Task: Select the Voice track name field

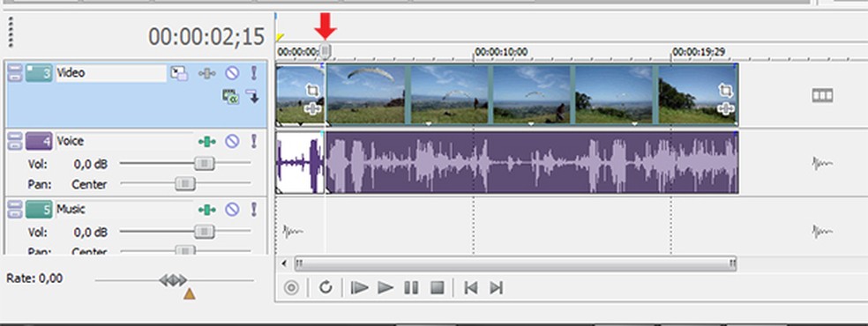Action: point(124,142)
